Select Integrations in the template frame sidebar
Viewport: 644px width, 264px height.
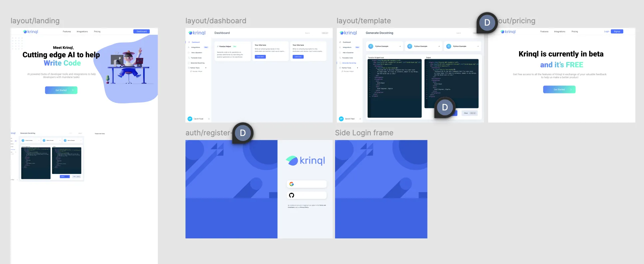347,47
